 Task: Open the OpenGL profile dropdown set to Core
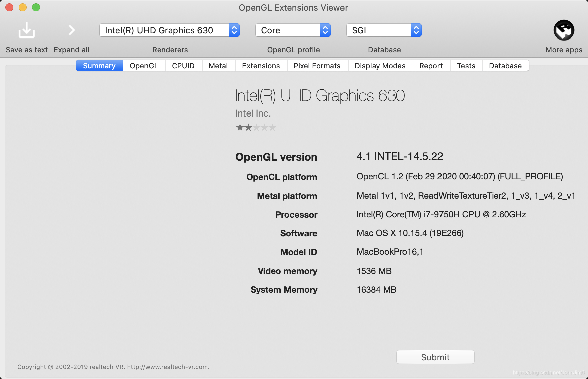point(293,30)
